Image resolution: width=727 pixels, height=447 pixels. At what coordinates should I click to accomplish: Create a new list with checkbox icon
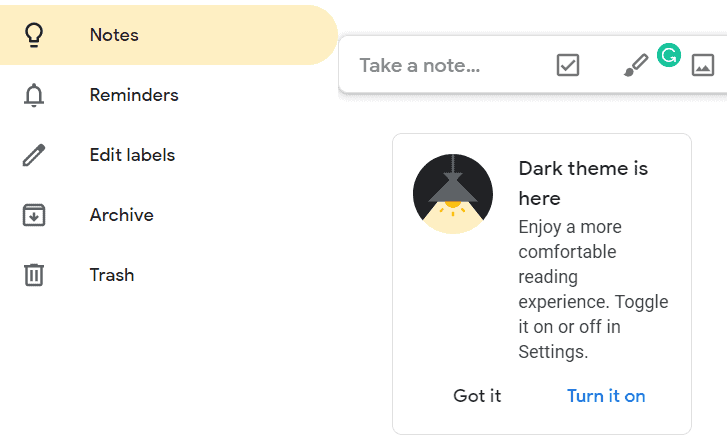568,65
